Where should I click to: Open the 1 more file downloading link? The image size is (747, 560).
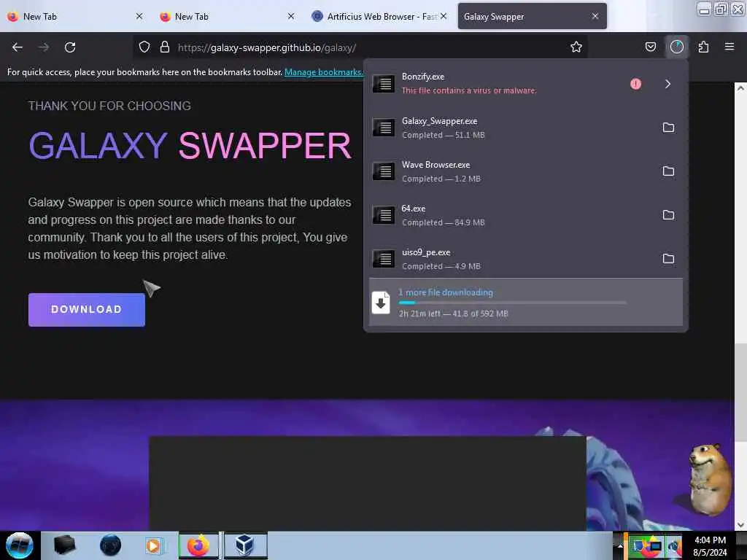click(x=446, y=292)
